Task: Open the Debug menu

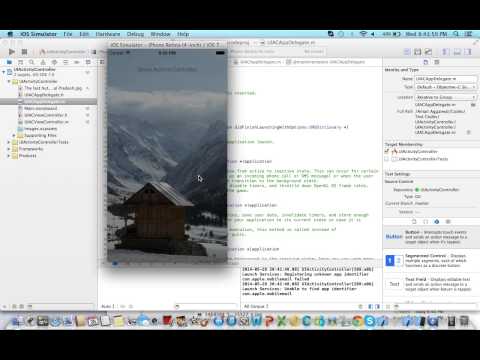Action: pyautogui.click(x=135, y=34)
